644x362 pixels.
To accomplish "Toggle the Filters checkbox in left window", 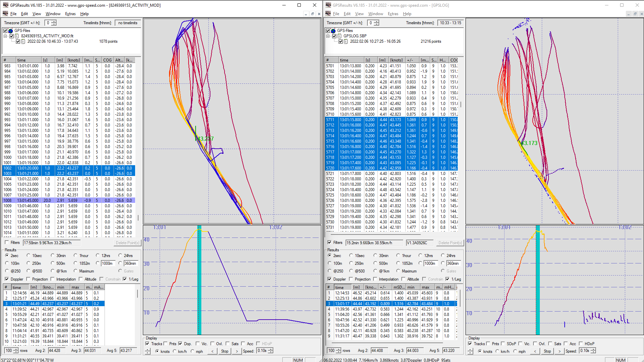I will coord(7,242).
